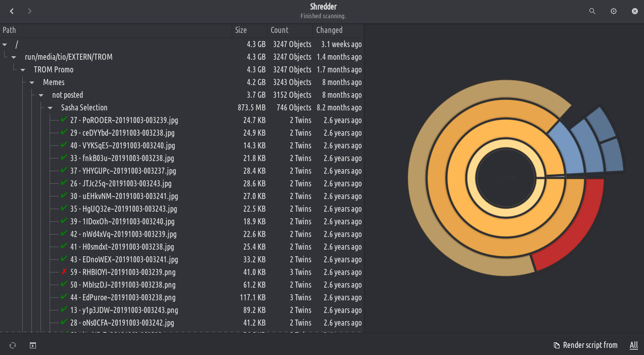
Task: Sort by the Changed column header
Action: click(329, 30)
